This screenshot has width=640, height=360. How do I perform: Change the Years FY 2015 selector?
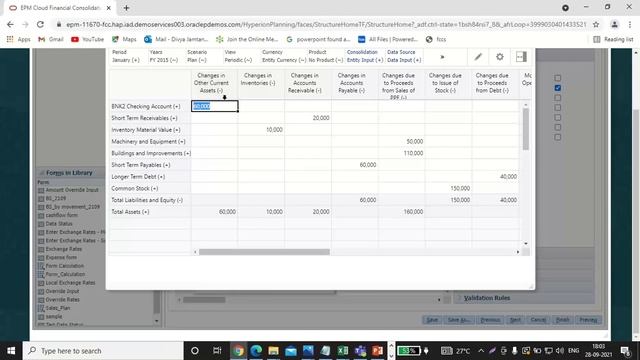(163, 56)
